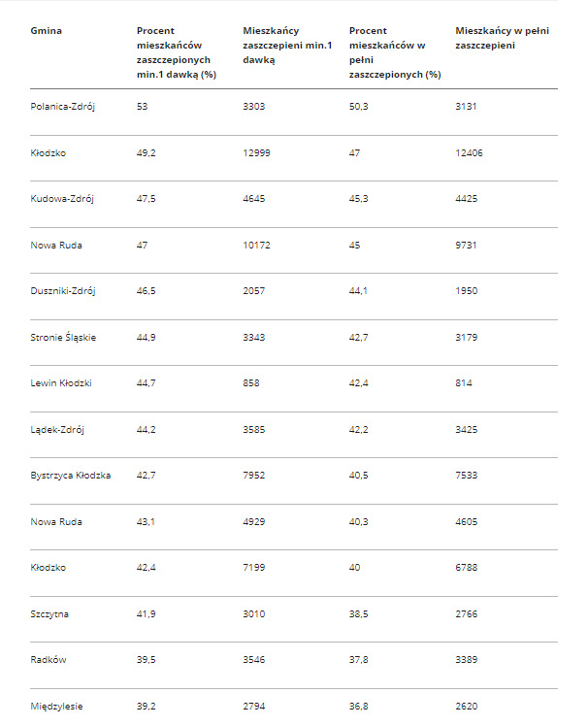Click the Lewin Kłodzki row name
This screenshot has height=726, width=588.
(61, 383)
